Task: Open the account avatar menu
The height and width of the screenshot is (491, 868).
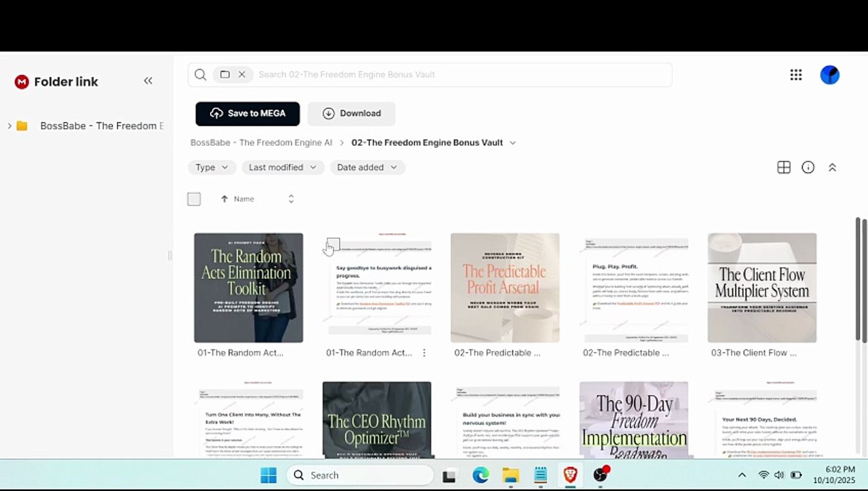Action: pyautogui.click(x=830, y=75)
